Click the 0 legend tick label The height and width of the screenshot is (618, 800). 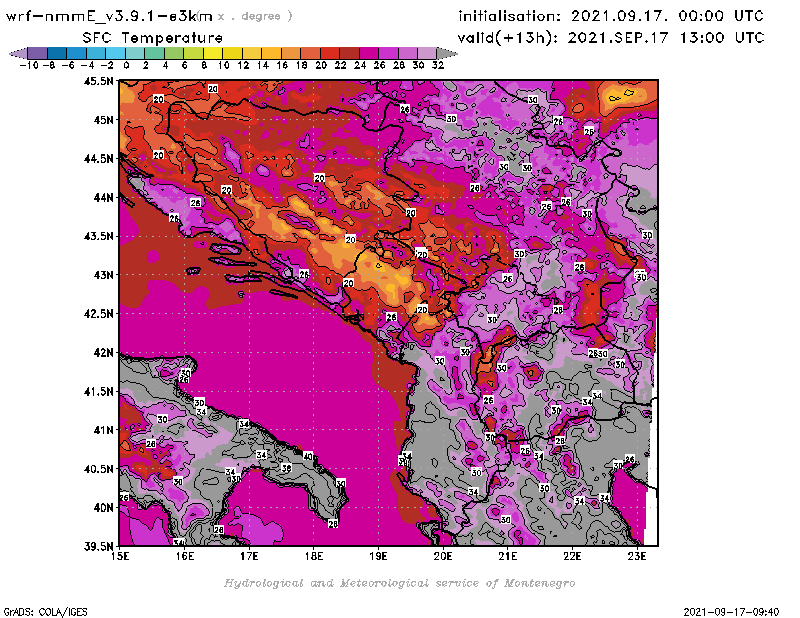(126, 66)
